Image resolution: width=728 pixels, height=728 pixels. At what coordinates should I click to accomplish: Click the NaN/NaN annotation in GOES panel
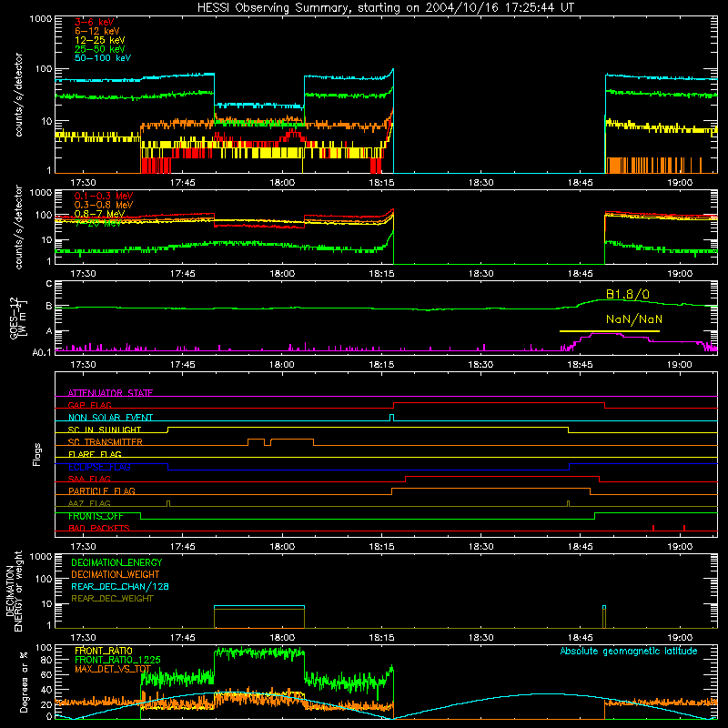click(634, 319)
